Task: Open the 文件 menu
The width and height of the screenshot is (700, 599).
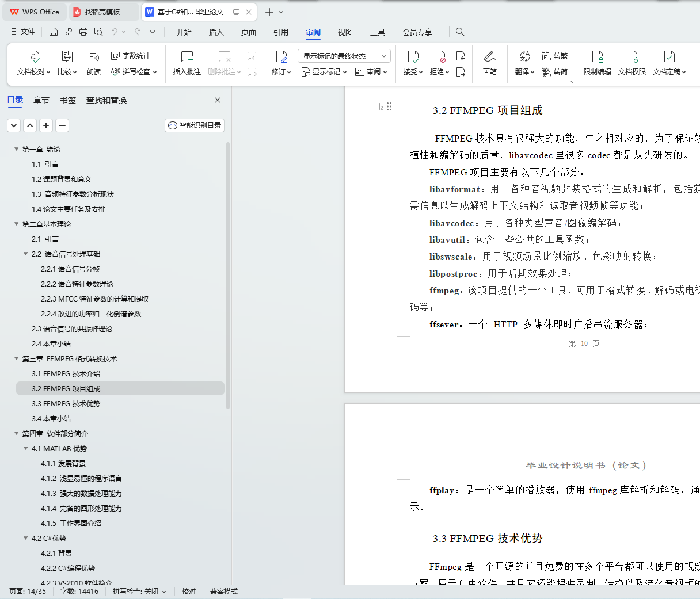Action: [x=23, y=32]
